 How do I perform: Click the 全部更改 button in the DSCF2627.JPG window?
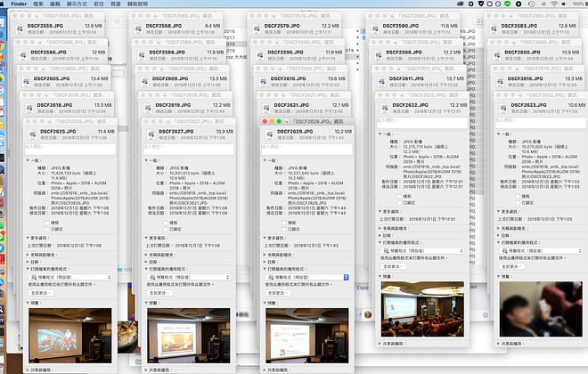[164, 291]
